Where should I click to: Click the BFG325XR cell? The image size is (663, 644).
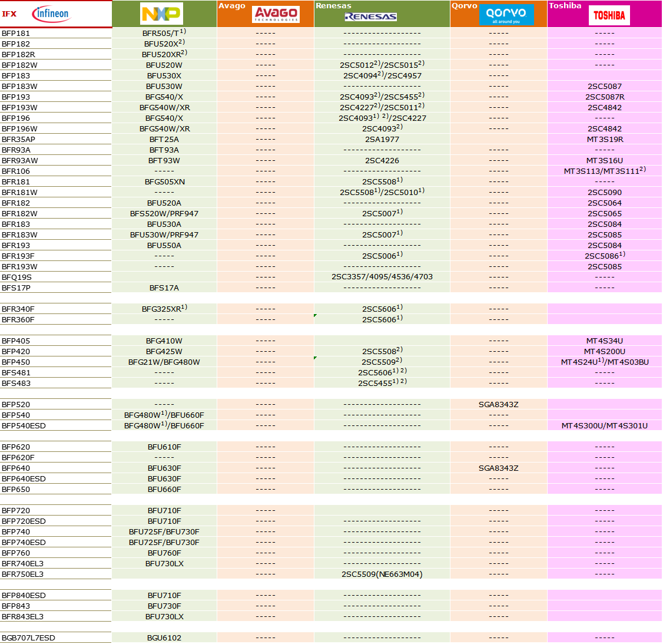click(x=164, y=309)
